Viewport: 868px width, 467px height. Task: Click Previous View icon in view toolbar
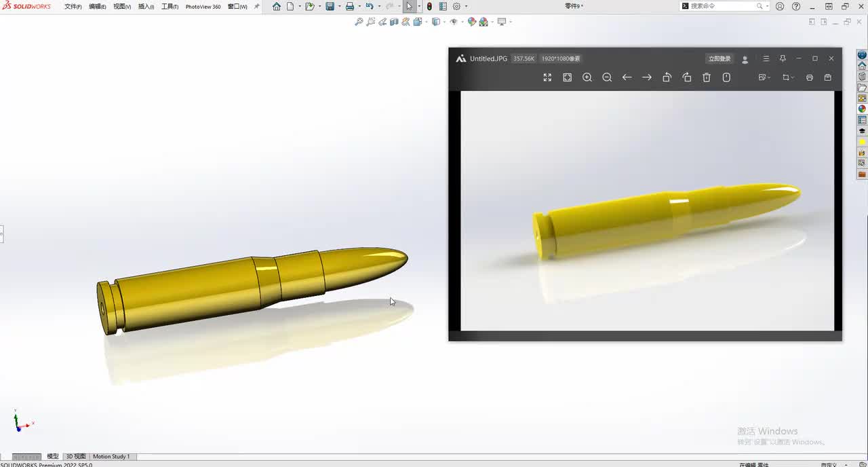coord(382,22)
